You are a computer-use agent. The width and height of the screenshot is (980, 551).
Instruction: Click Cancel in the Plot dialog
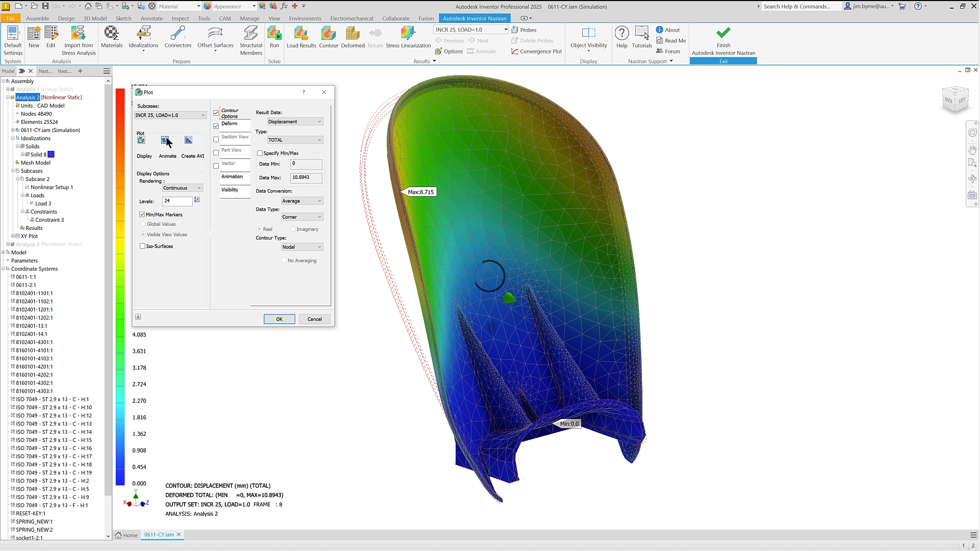[315, 319]
